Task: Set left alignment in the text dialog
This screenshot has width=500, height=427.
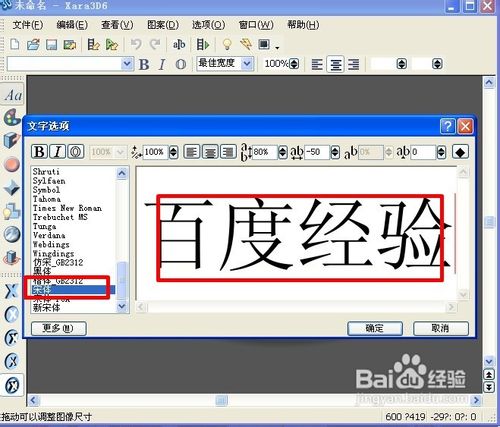Action: 192,152
